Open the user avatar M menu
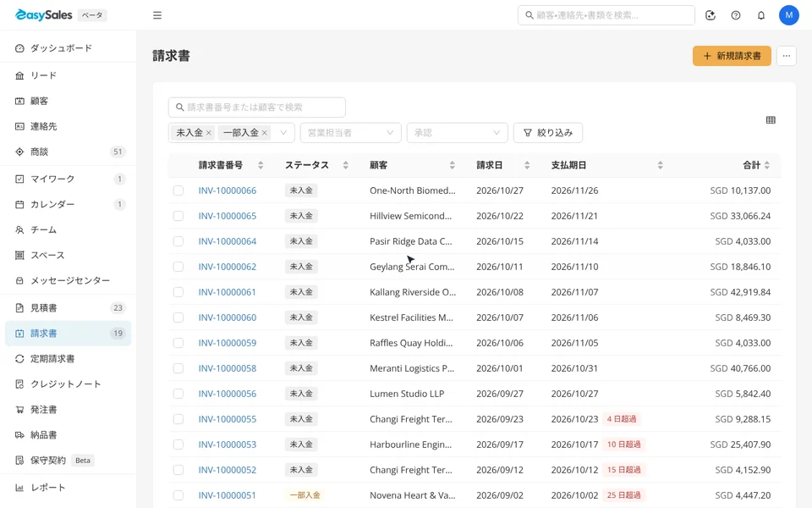Image resolution: width=812 pixels, height=508 pixels. tap(789, 15)
